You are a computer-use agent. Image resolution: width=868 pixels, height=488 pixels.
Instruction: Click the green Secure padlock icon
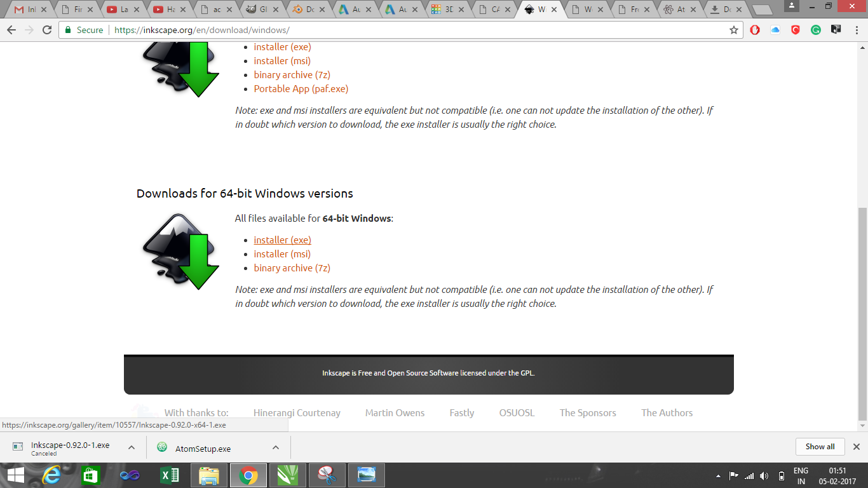(x=69, y=30)
